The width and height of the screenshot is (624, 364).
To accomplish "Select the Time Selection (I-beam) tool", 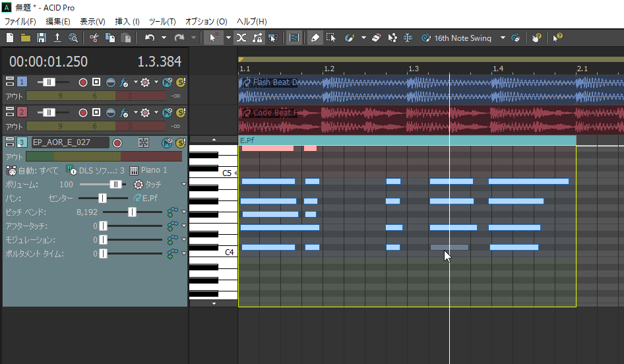I will (408, 38).
